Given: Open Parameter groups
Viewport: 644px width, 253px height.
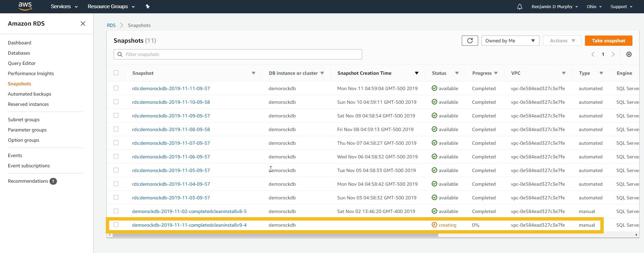Looking at the screenshot, I should click(x=27, y=130).
